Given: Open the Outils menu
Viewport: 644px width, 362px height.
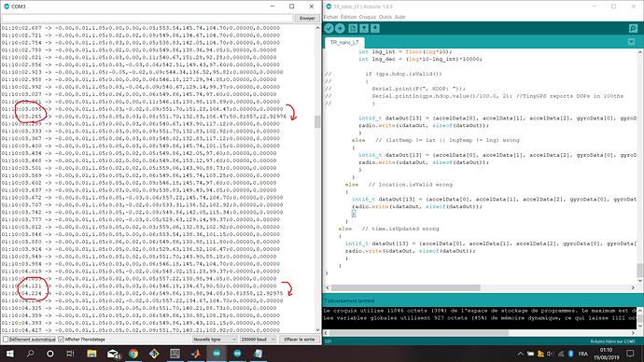Looking at the screenshot, I should pyautogui.click(x=385, y=17).
